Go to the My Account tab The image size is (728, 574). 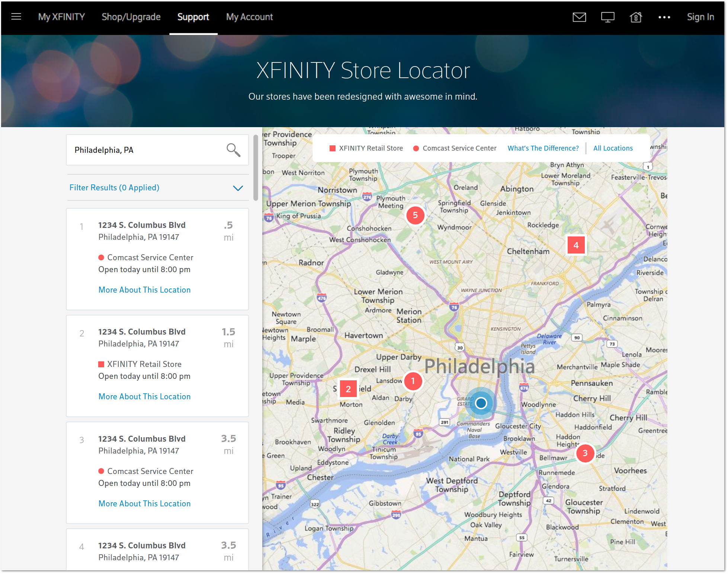249,17
